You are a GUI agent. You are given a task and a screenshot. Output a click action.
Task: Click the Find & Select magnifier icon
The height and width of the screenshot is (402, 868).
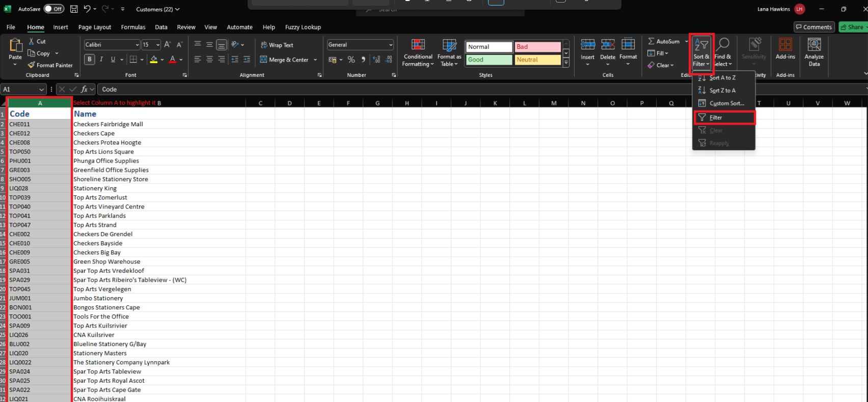(723, 45)
